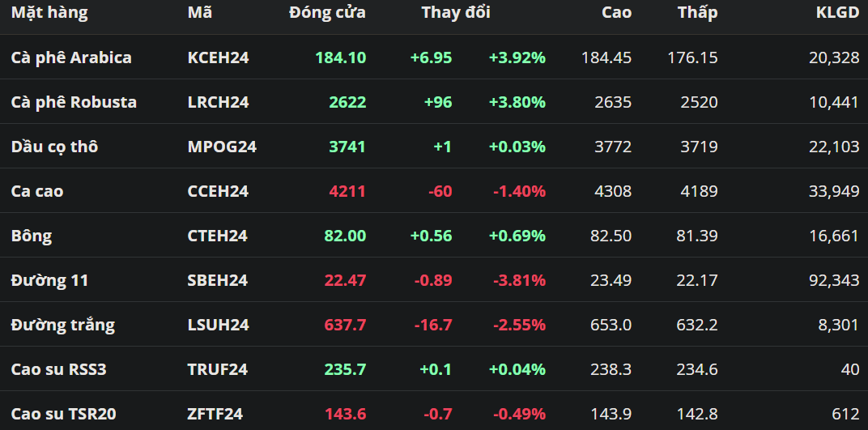
Task: Select the Bông commodity row
Action: (32, 236)
